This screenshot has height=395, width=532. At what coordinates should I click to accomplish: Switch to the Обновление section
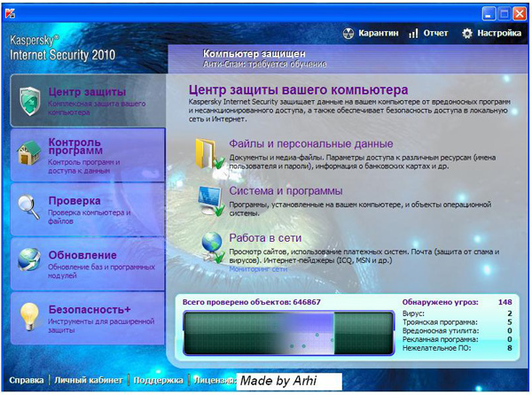[x=88, y=264]
